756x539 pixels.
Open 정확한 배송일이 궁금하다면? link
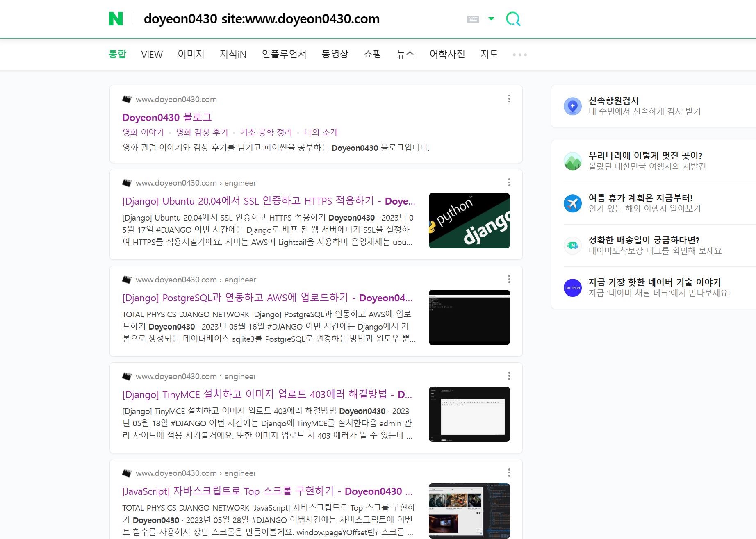pos(644,240)
